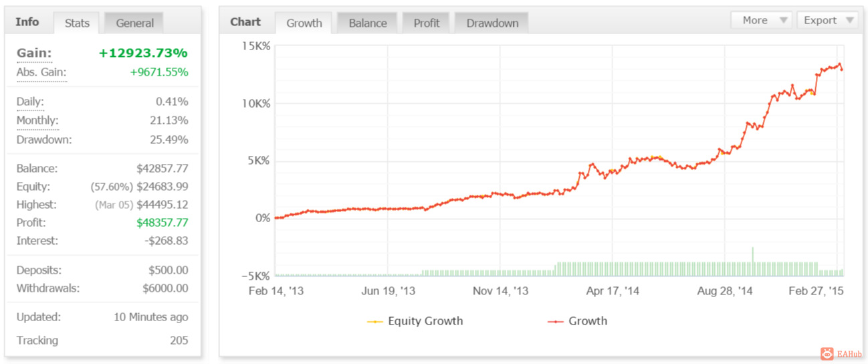Image resolution: width=868 pixels, height=364 pixels.
Task: Open the Profit chart tab
Action: [426, 23]
